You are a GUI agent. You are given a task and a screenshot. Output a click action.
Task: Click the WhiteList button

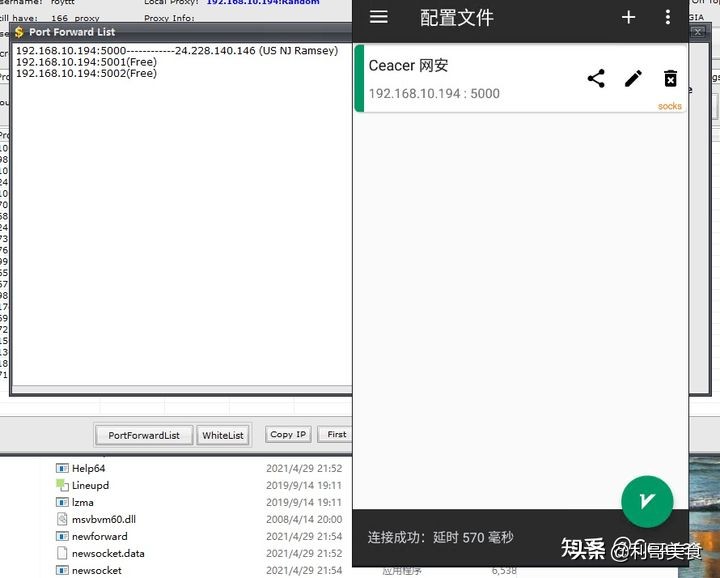(223, 435)
